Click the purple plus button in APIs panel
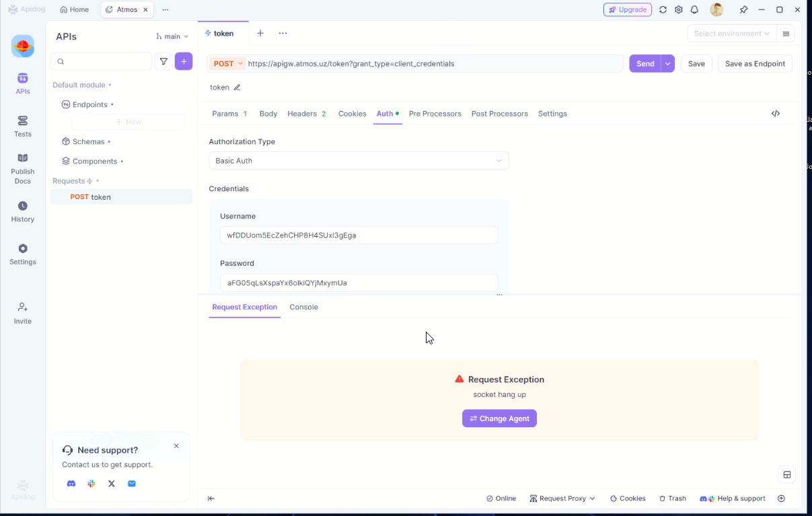Screen dimensions: 812x516 coord(184,61)
